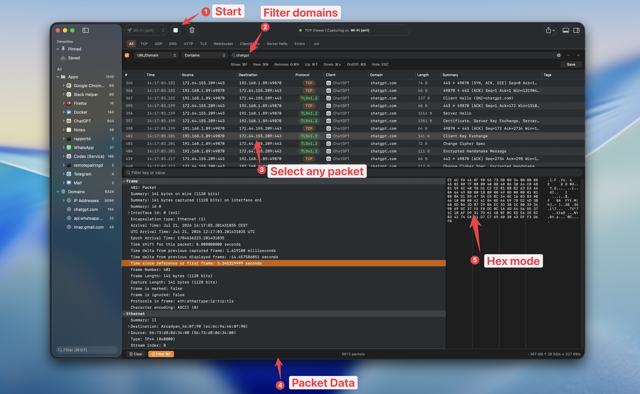Select the UDP protocol tab
The width and height of the screenshot is (640, 394).
click(x=158, y=44)
